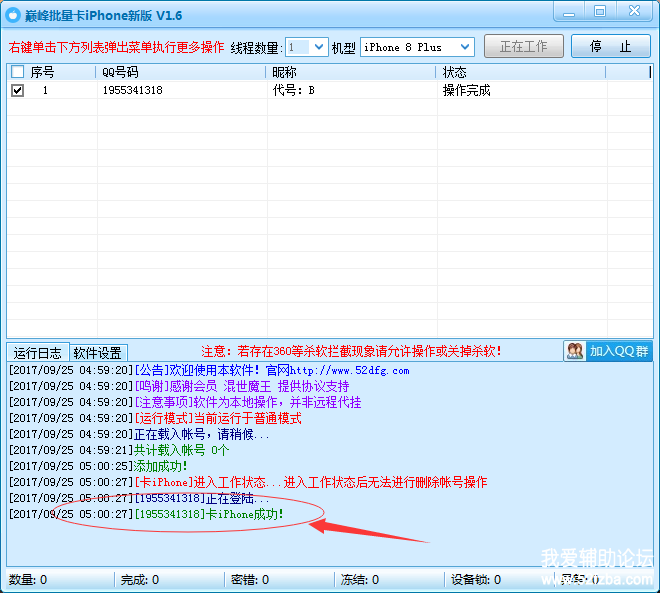Screen dimensions: 660x593
Task: Click the 卡iPhone成功! log line
Action: click(x=146, y=514)
